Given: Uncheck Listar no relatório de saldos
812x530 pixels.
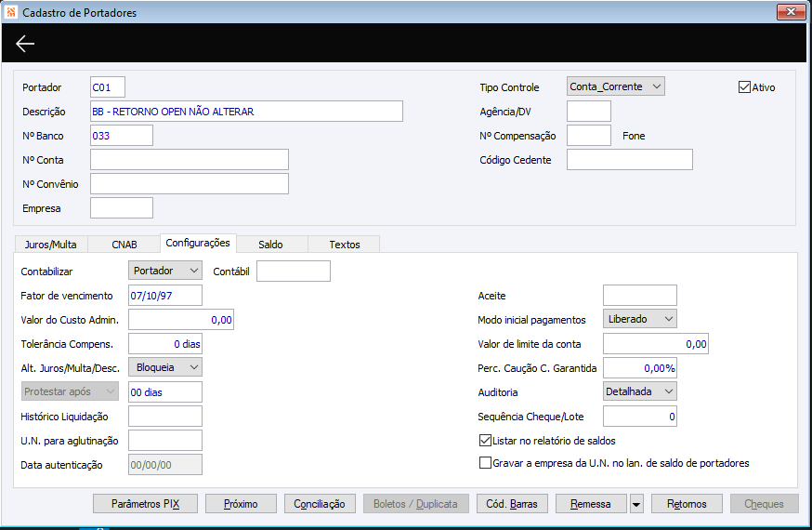Looking at the screenshot, I should 485,441.
